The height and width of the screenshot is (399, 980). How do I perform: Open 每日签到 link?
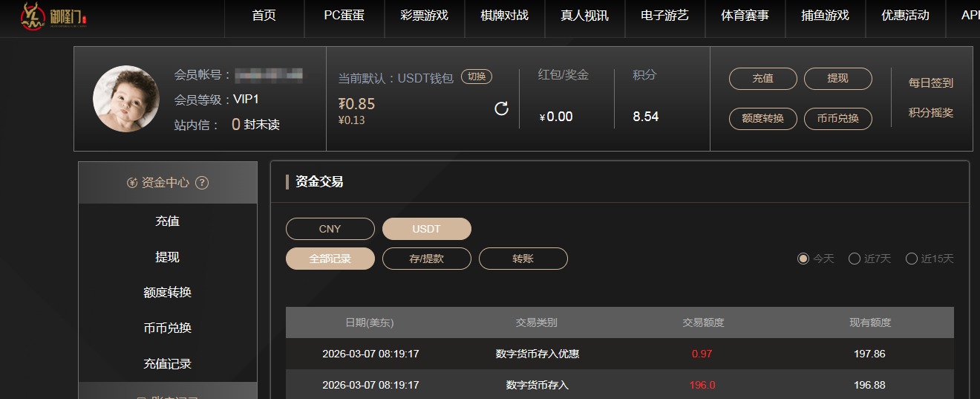click(931, 83)
